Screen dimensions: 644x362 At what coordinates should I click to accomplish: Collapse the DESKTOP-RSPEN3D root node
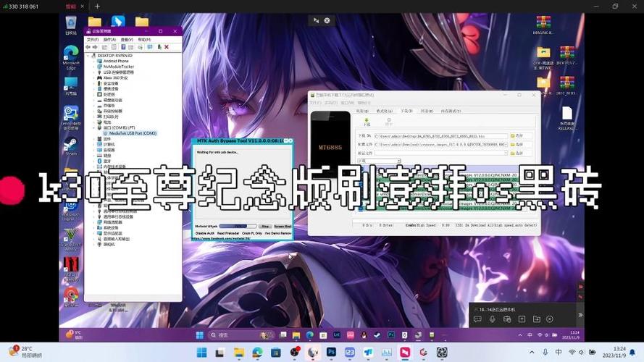pyautogui.click(x=88, y=56)
